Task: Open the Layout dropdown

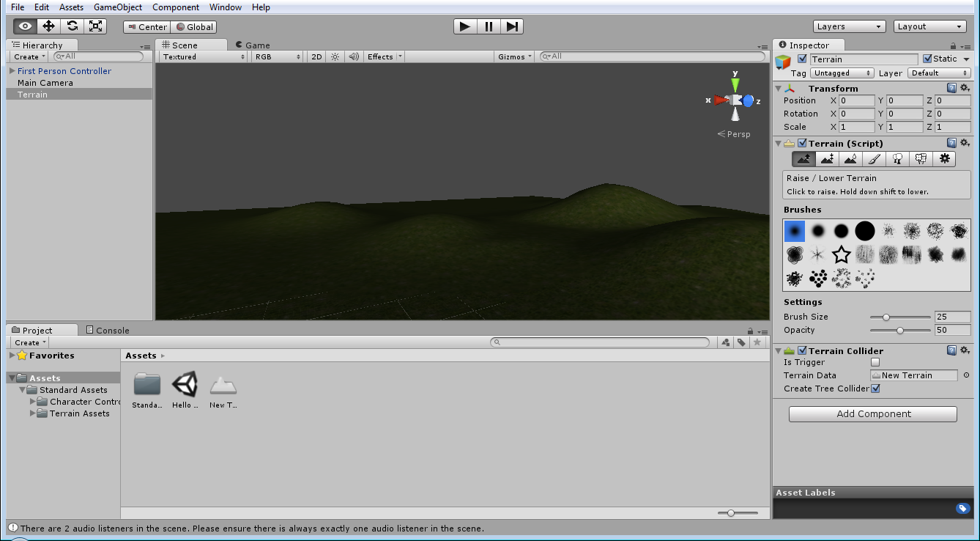Action: tap(930, 26)
